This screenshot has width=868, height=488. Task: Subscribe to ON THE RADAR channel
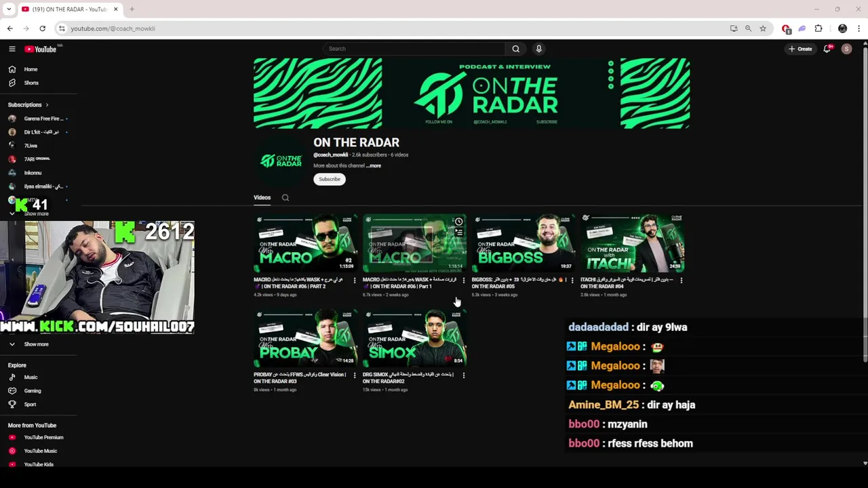330,180
